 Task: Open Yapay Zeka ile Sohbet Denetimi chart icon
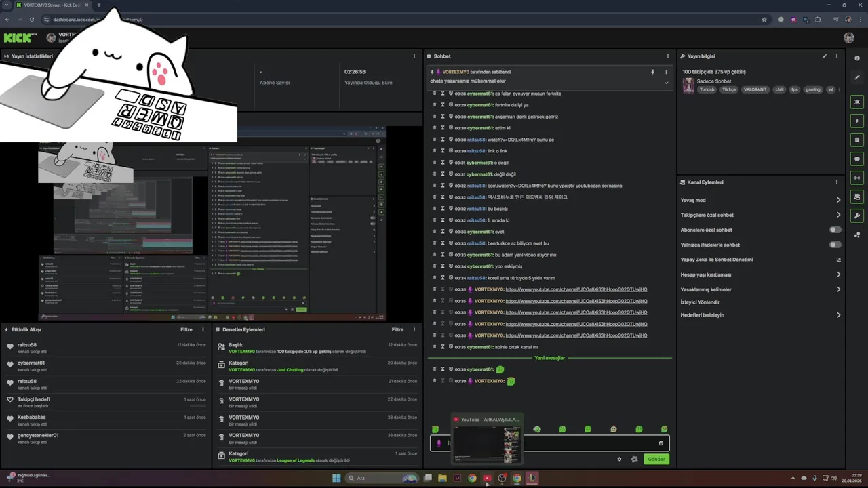(x=838, y=260)
